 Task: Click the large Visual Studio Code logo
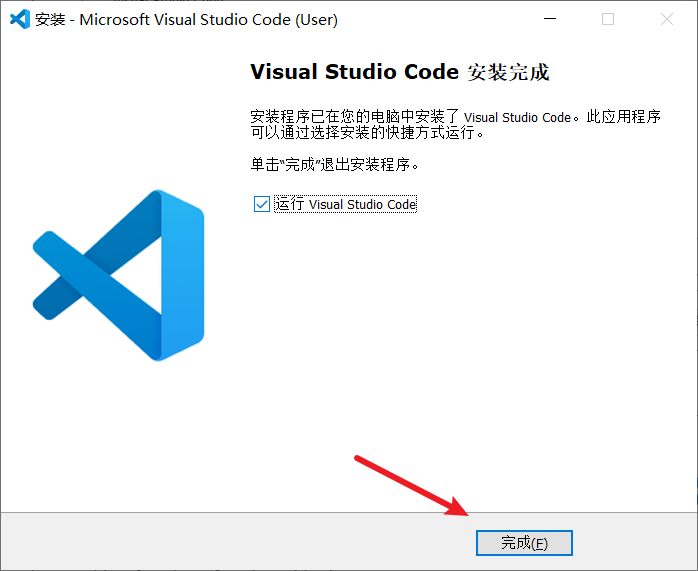pos(118,275)
